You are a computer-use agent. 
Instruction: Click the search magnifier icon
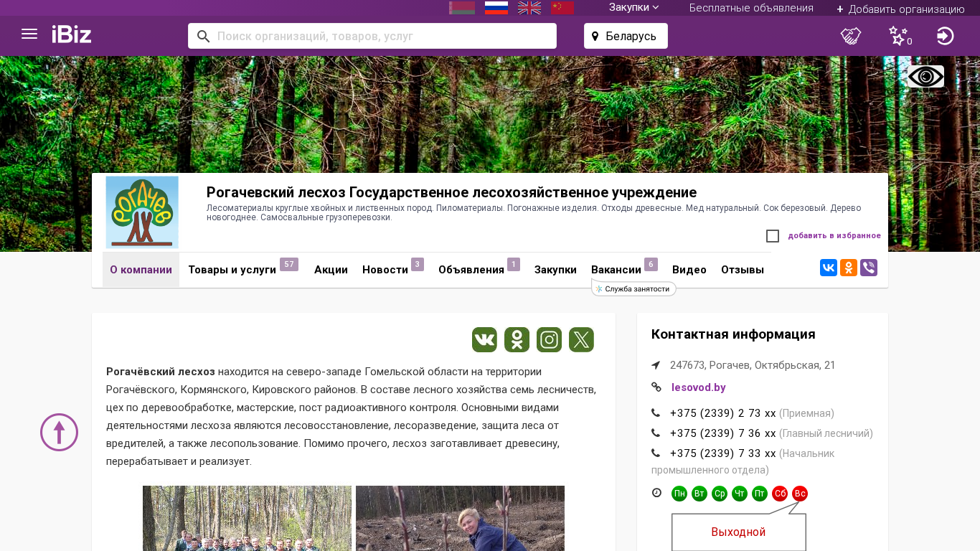point(203,36)
